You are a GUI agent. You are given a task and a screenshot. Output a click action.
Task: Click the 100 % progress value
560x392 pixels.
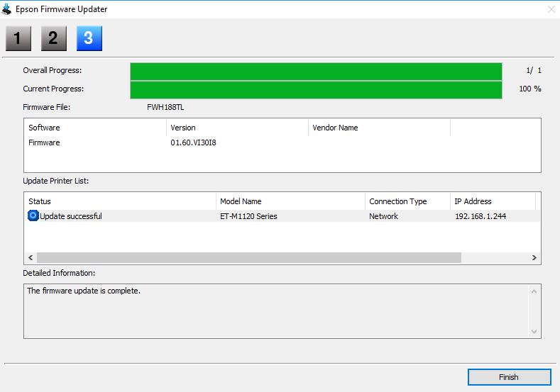[530, 89]
